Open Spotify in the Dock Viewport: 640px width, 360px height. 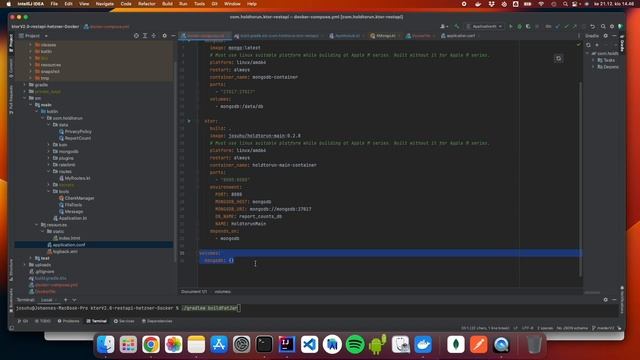point(355,344)
